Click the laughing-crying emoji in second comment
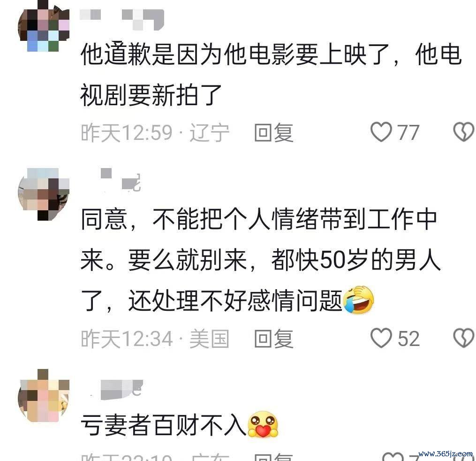Viewport: 476px width, 461px height. 358,300
